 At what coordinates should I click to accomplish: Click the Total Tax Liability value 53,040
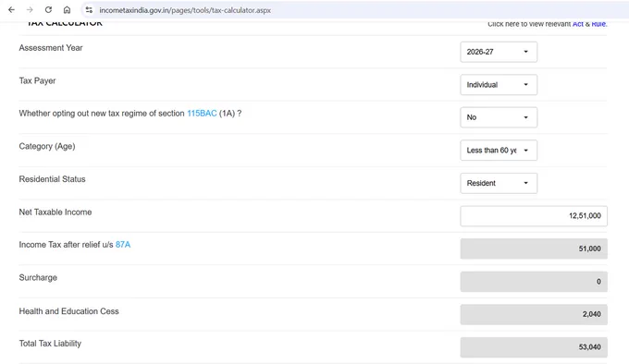click(x=534, y=347)
